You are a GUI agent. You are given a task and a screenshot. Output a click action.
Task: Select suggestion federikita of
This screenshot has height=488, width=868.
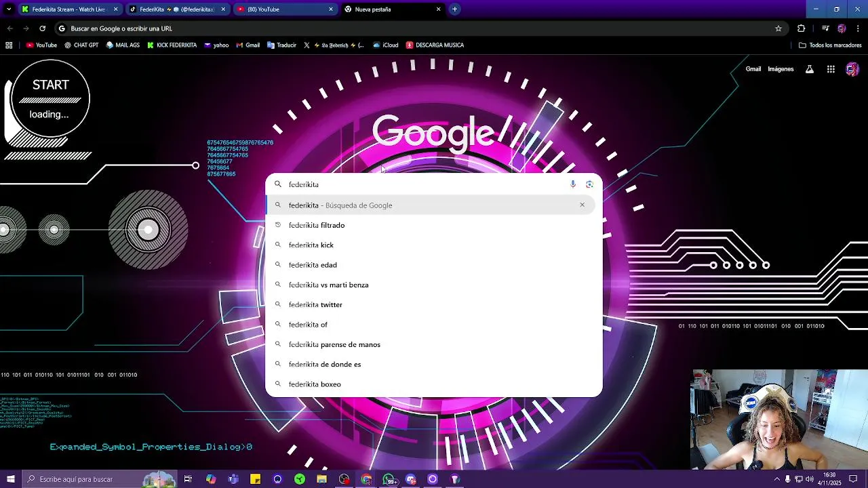[x=431, y=325]
